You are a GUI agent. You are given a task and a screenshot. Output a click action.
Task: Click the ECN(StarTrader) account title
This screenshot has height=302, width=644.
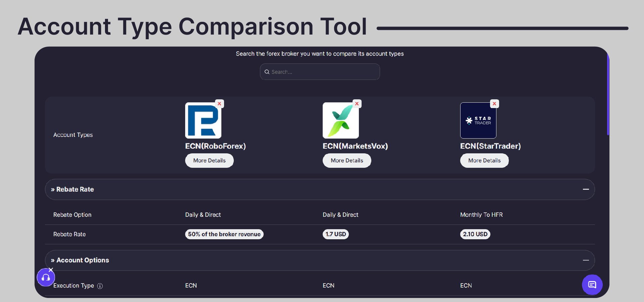(490, 146)
